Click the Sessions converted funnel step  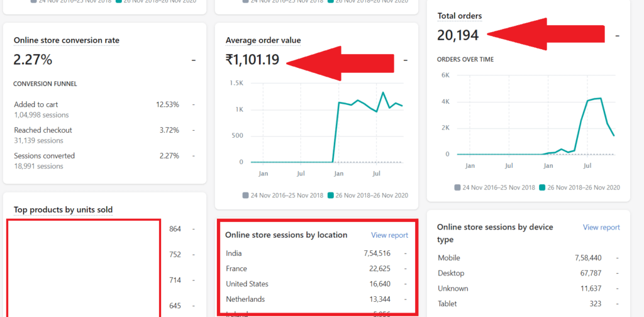[44, 156]
